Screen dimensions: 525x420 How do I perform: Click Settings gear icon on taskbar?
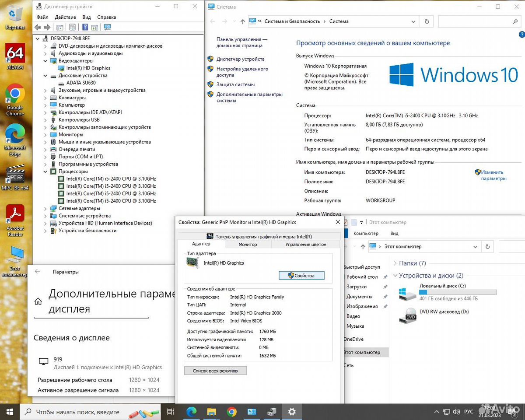coord(292,412)
